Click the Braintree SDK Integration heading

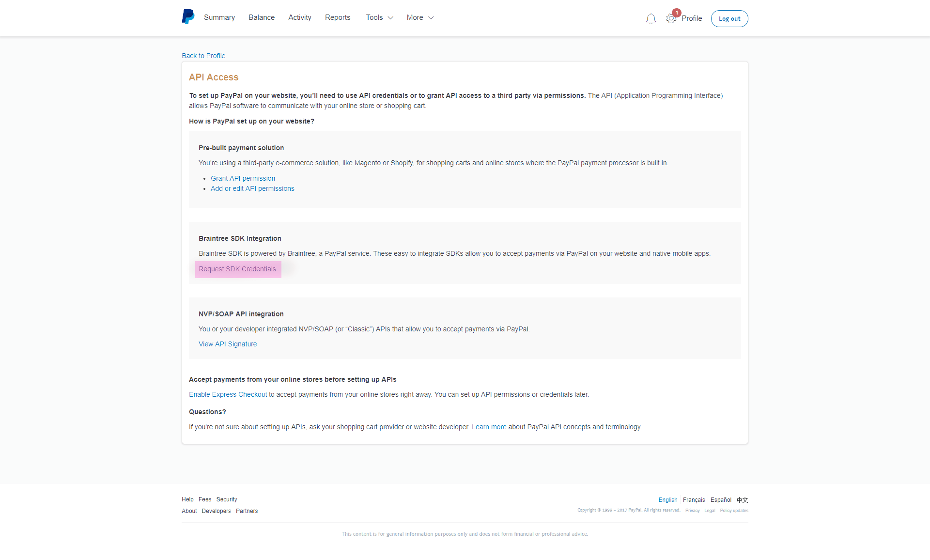(240, 238)
